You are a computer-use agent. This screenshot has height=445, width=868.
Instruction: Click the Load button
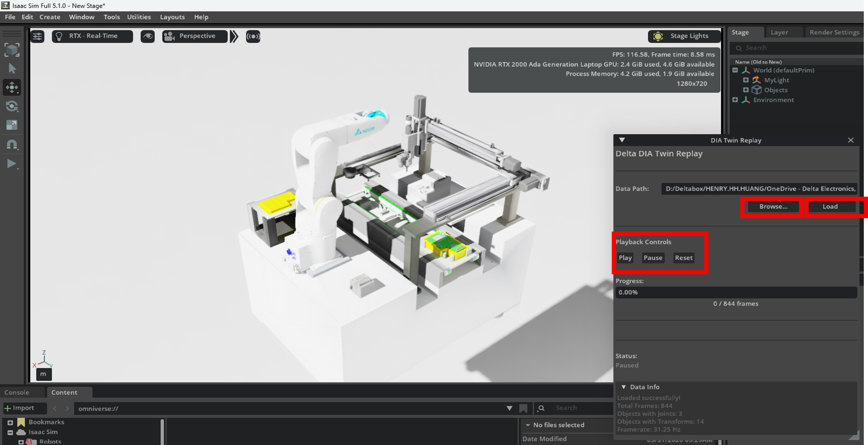(830, 207)
